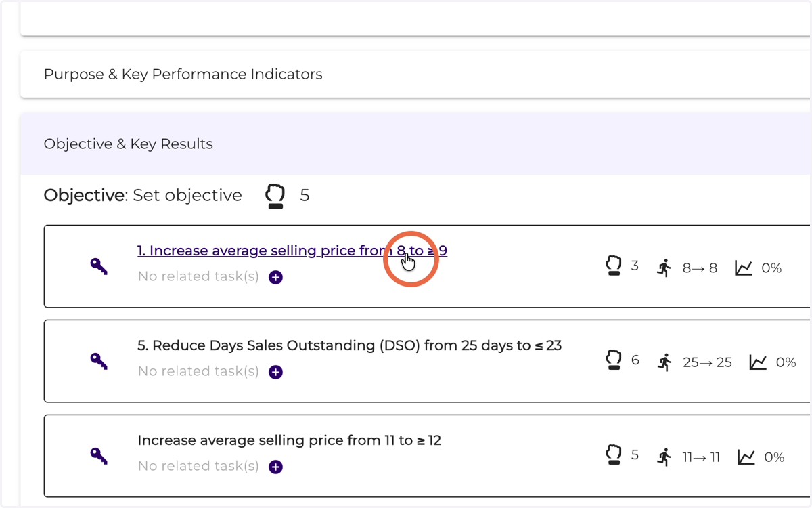Click 'No related task(s)' text in key result 1
Screen dimensions: 812x508
pyautogui.click(x=198, y=276)
